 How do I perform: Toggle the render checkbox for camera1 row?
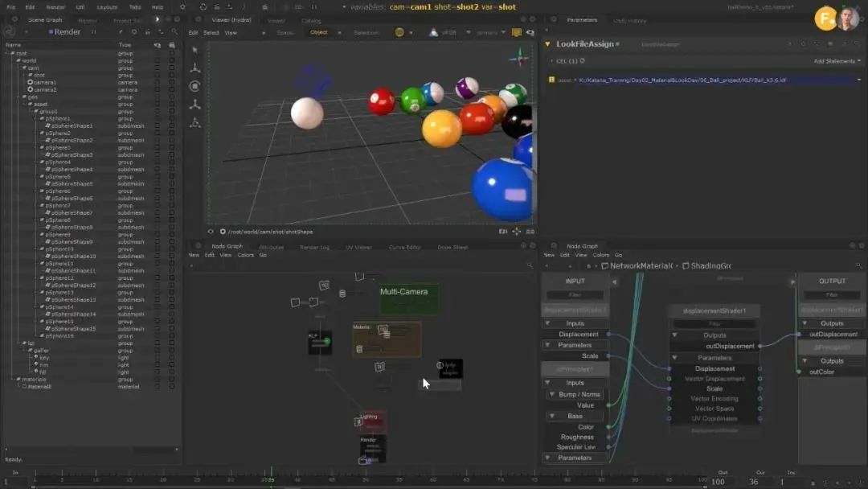coord(172,82)
